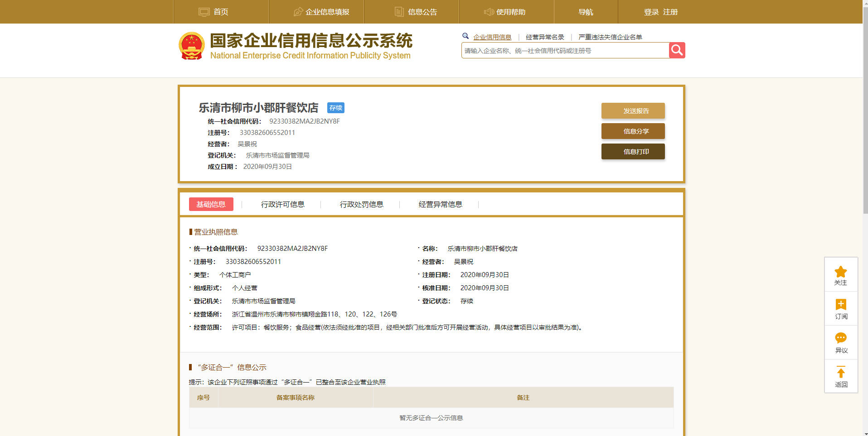Click the 企业信息填报 pencil icon
This screenshot has width=868, height=436.
pyautogui.click(x=298, y=12)
